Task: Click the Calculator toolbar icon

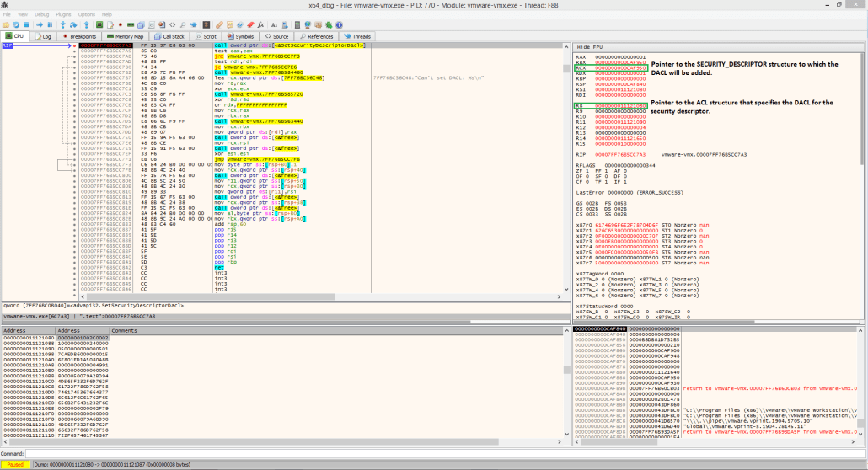Action: [297, 24]
